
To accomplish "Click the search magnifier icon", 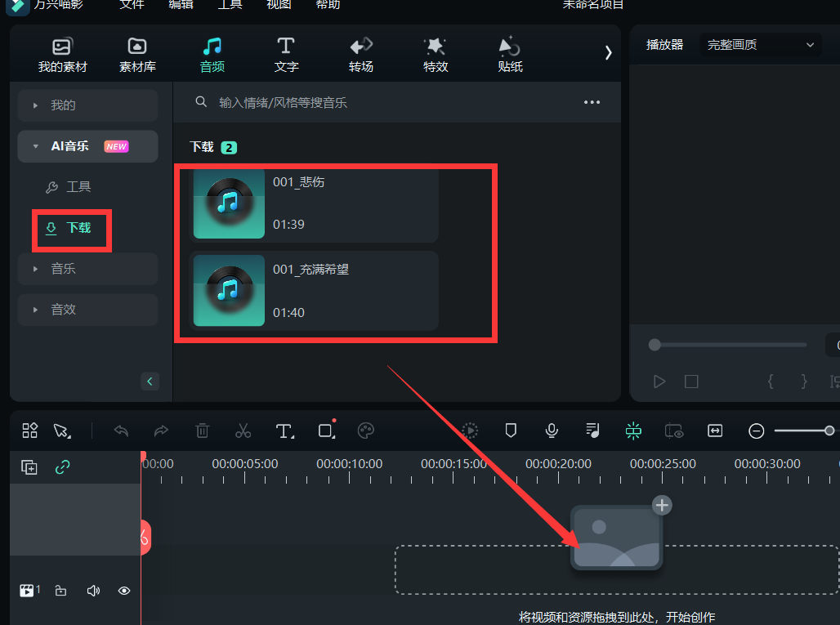I will coord(201,102).
